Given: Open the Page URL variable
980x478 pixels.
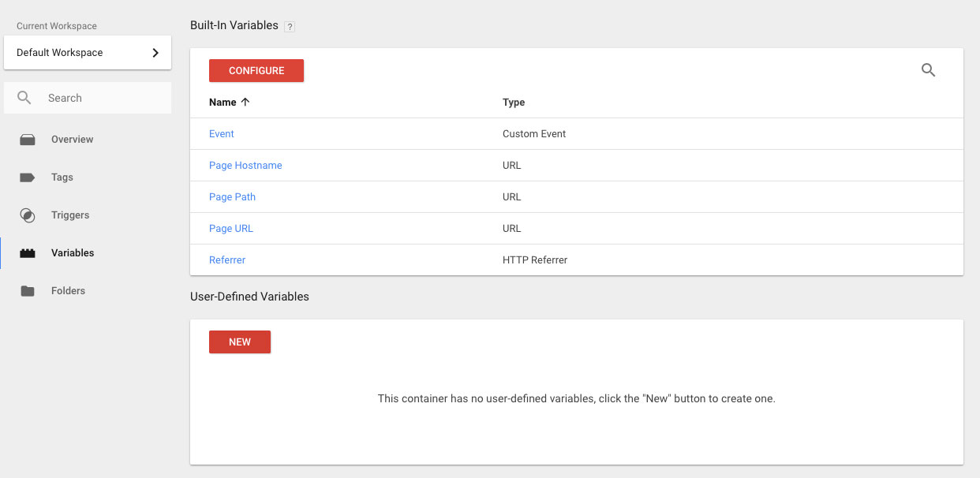Looking at the screenshot, I should click(231, 229).
